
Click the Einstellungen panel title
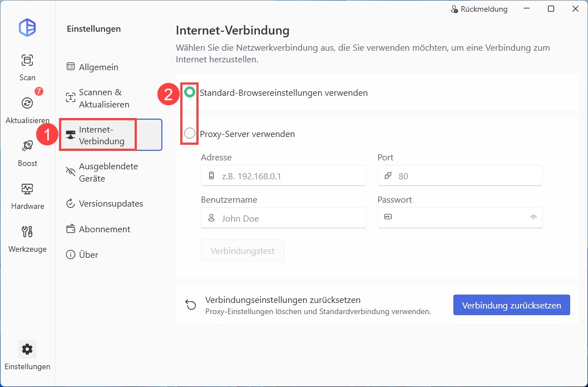tap(94, 29)
